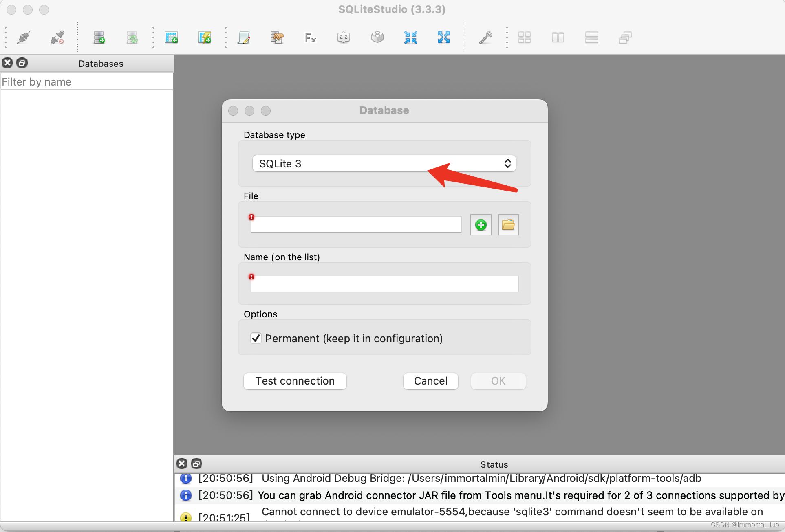Click the File path input field

(355, 225)
